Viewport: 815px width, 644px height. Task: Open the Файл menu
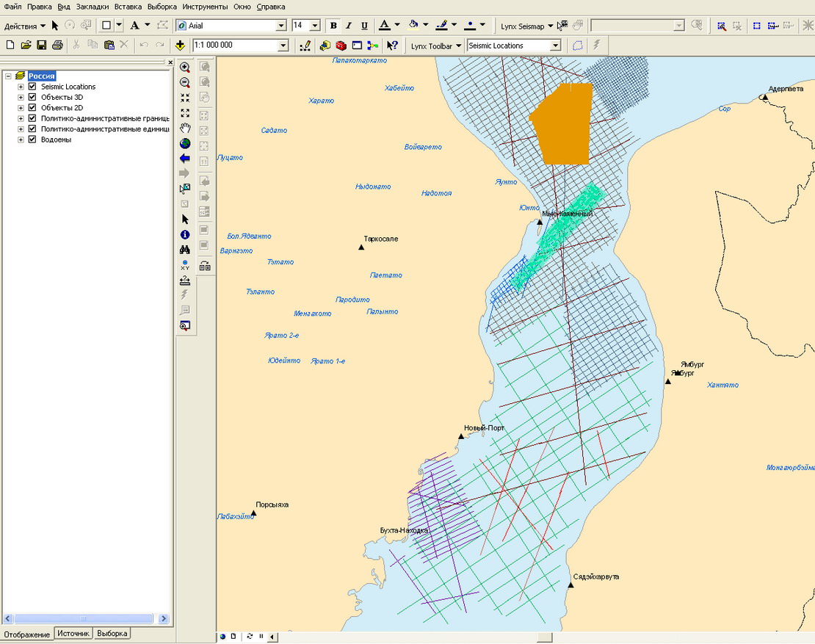(x=12, y=7)
